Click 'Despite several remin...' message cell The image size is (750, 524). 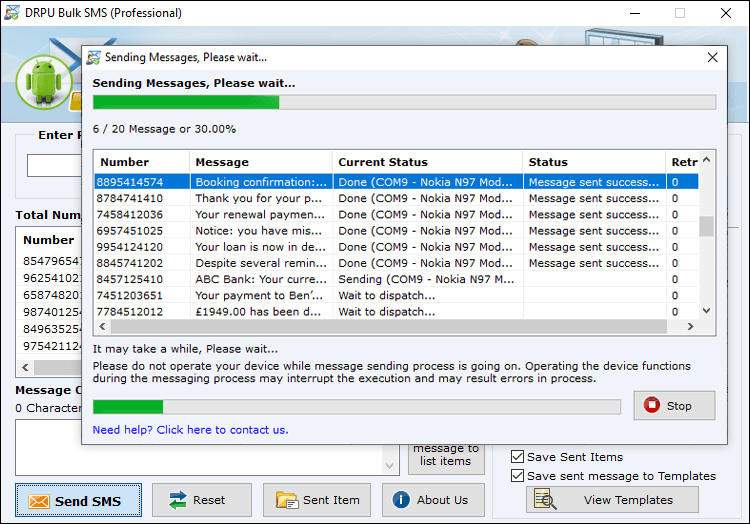261,263
